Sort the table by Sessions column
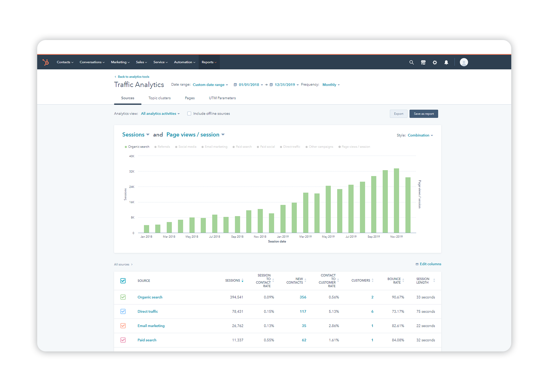 pyautogui.click(x=242, y=280)
